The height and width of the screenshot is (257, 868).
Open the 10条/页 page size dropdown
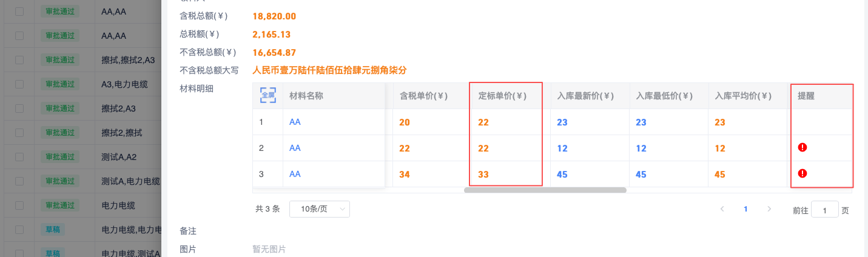[x=320, y=209]
